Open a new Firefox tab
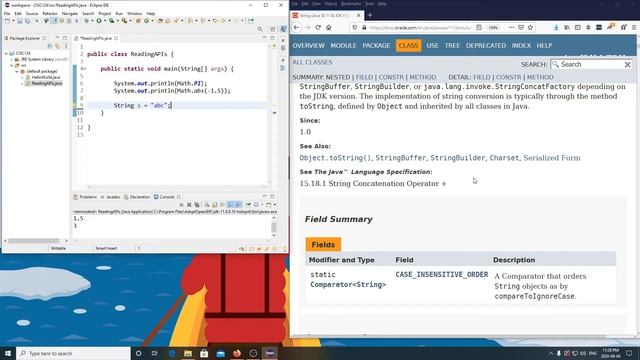 pyautogui.click(x=370, y=16)
